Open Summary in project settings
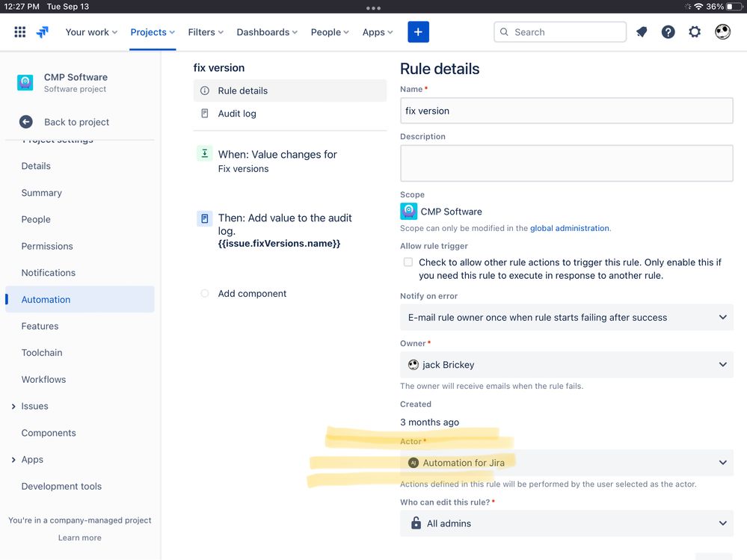The width and height of the screenshot is (747, 560). pos(41,193)
